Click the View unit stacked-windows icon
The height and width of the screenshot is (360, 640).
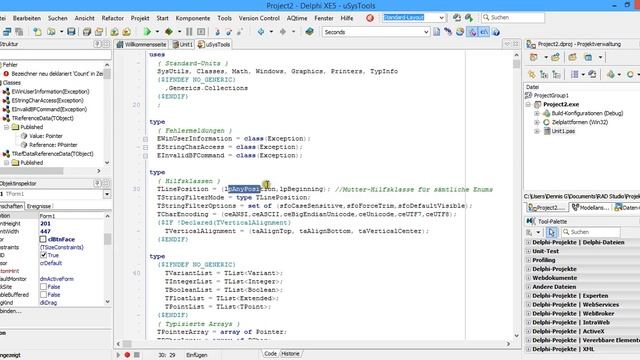coord(7,31)
